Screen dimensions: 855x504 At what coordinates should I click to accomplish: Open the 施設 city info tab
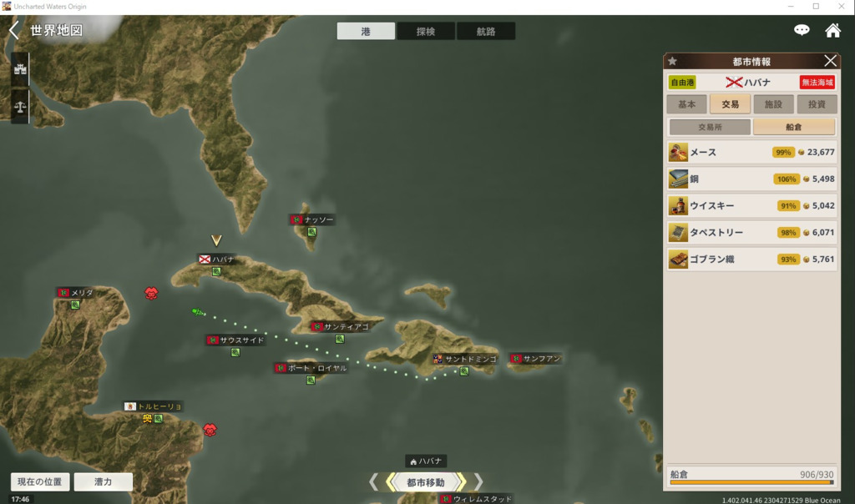pyautogui.click(x=773, y=104)
